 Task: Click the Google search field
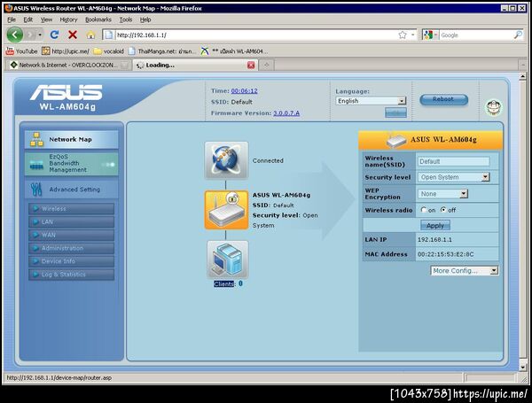tap(477, 35)
